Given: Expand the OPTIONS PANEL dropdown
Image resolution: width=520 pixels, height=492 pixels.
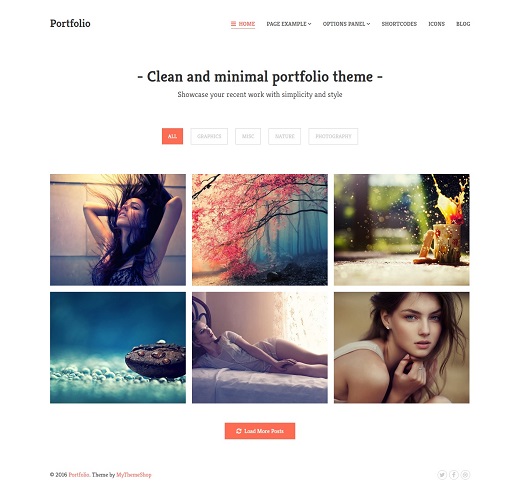Looking at the screenshot, I should 346,24.
